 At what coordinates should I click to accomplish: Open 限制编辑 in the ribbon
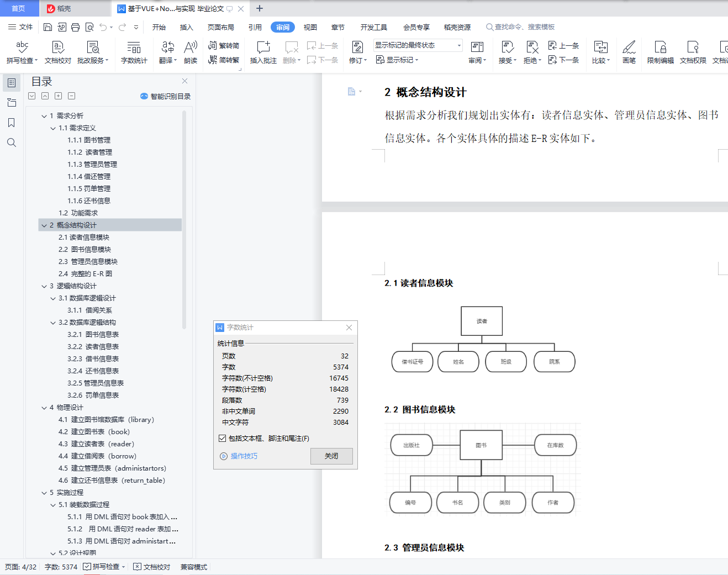pos(661,52)
